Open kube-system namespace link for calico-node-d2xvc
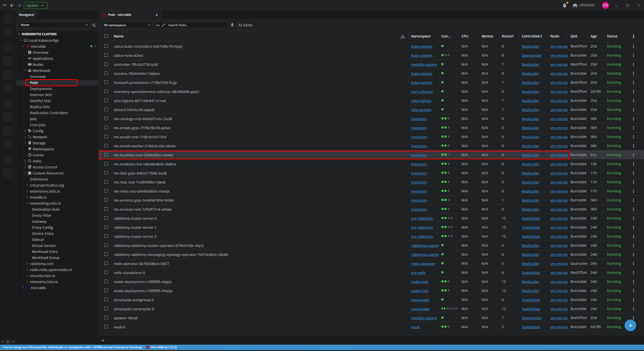 pos(422,56)
